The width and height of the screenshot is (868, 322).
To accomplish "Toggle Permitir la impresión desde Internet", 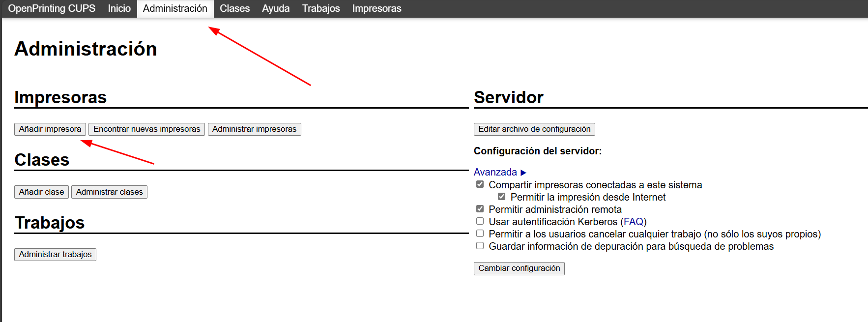I will click(x=502, y=197).
